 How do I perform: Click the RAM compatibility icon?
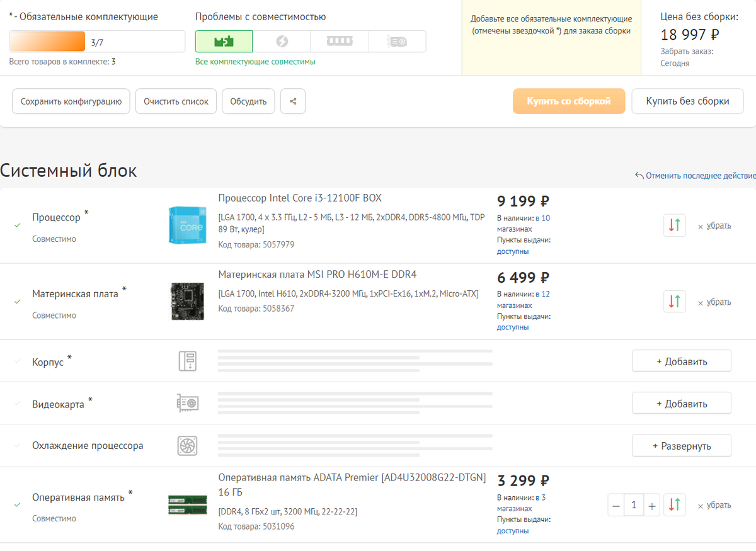click(339, 42)
